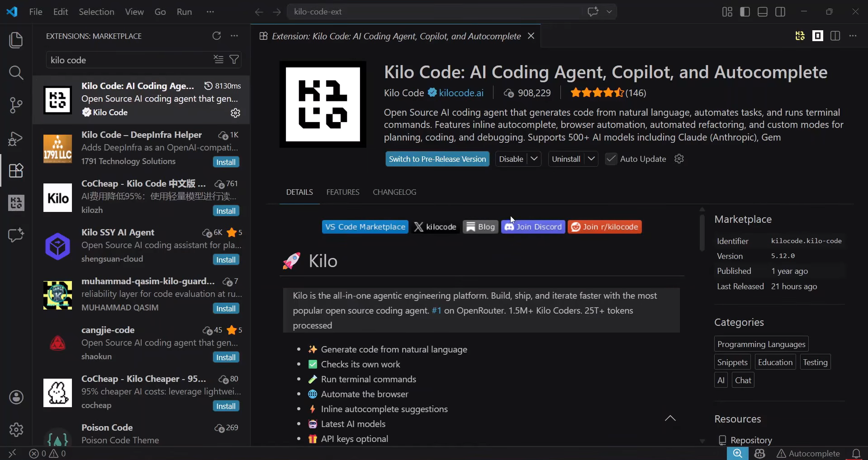Uninstall the Kilo Code extension

click(x=566, y=159)
